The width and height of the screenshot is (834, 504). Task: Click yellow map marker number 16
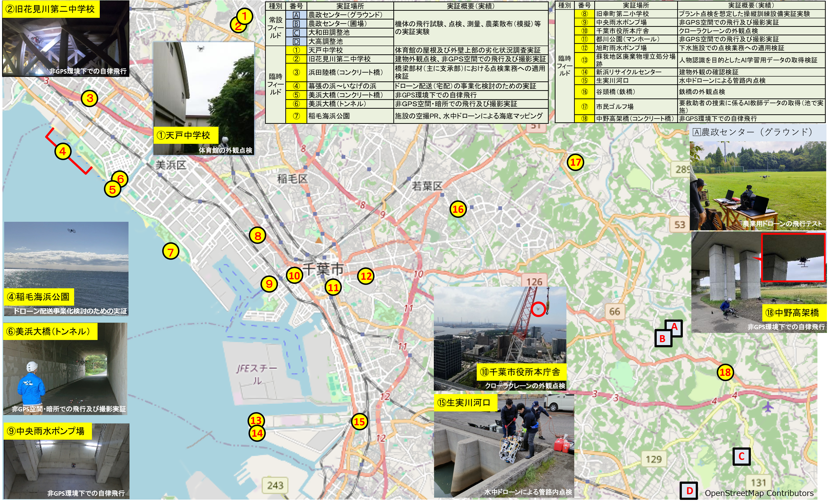pos(458,209)
